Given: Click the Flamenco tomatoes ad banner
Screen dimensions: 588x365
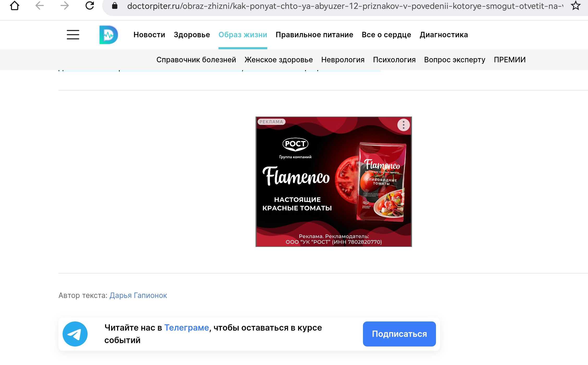Looking at the screenshot, I should click(334, 182).
